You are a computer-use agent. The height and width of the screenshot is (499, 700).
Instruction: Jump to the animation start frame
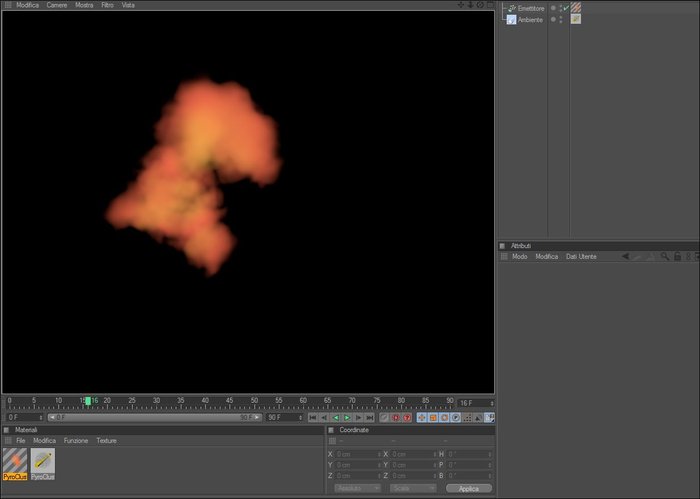[x=312, y=418]
